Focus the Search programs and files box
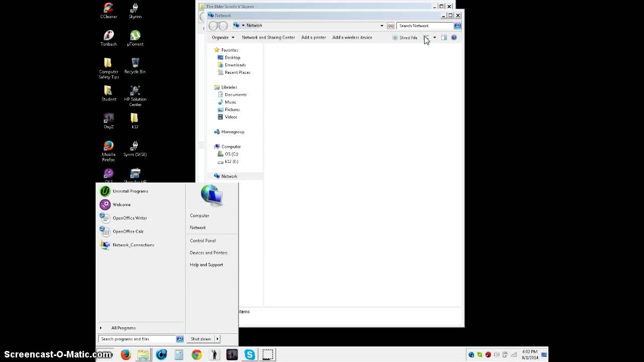Screen dimensions: 644x362 pyautogui.click(x=137, y=339)
